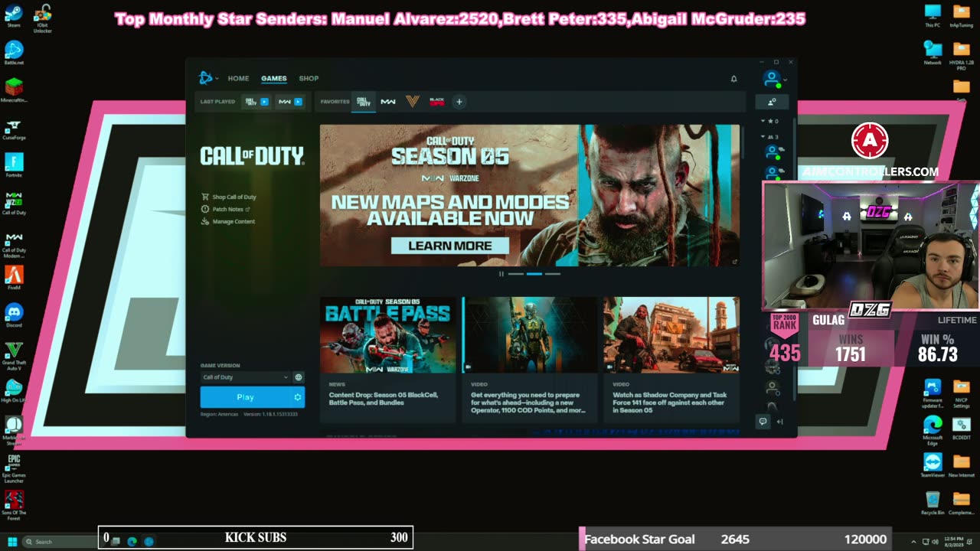Open NVCP Settings desktop icon

pyautogui.click(x=962, y=393)
